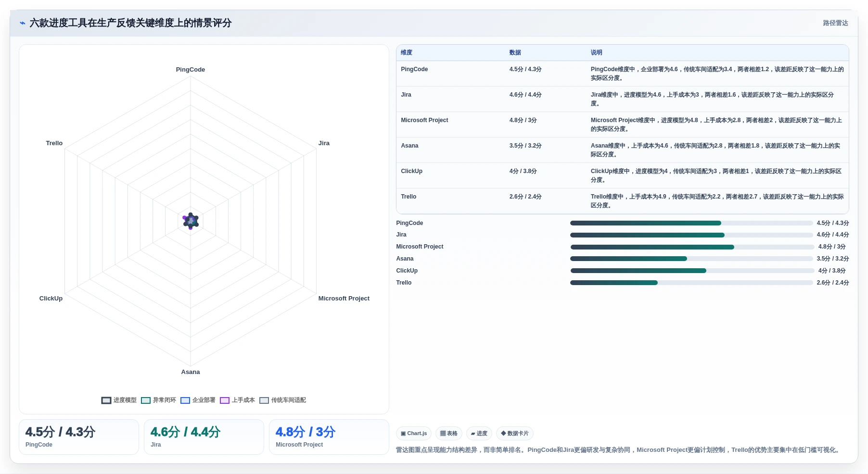Click the Asana label in the progress list
Image resolution: width=868 pixels, height=474 pixels.
(405, 259)
